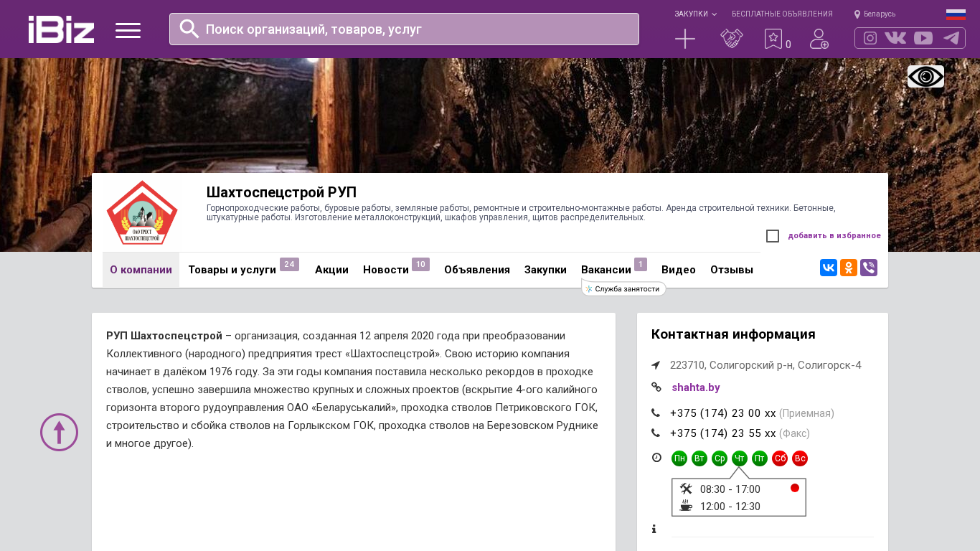Image resolution: width=980 pixels, height=551 pixels.
Task: Toggle the accessibility eye view mode
Action: (x=925, y=77)
